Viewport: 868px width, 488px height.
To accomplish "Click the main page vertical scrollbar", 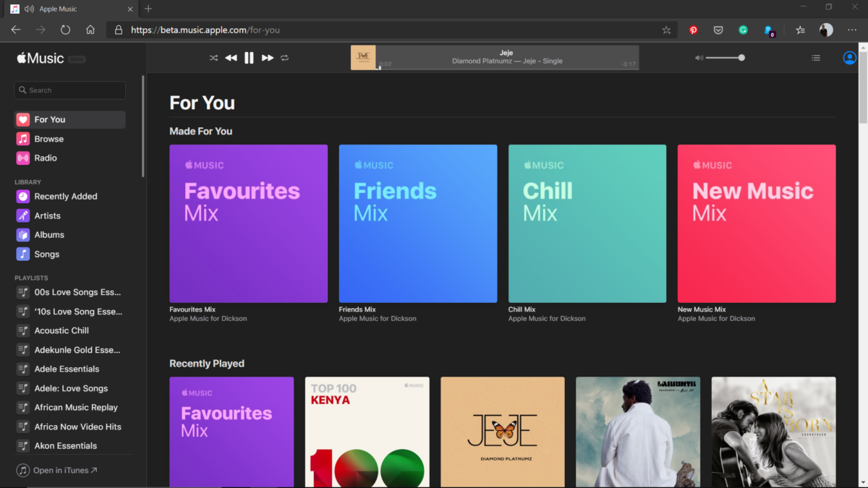I will coord(862,87).
